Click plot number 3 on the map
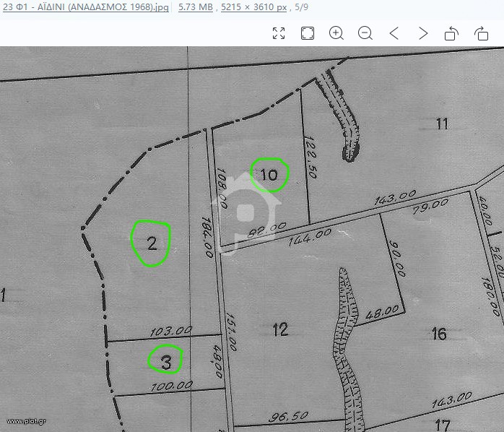Screen dimensions: 504x432 [x=166, y=362]
